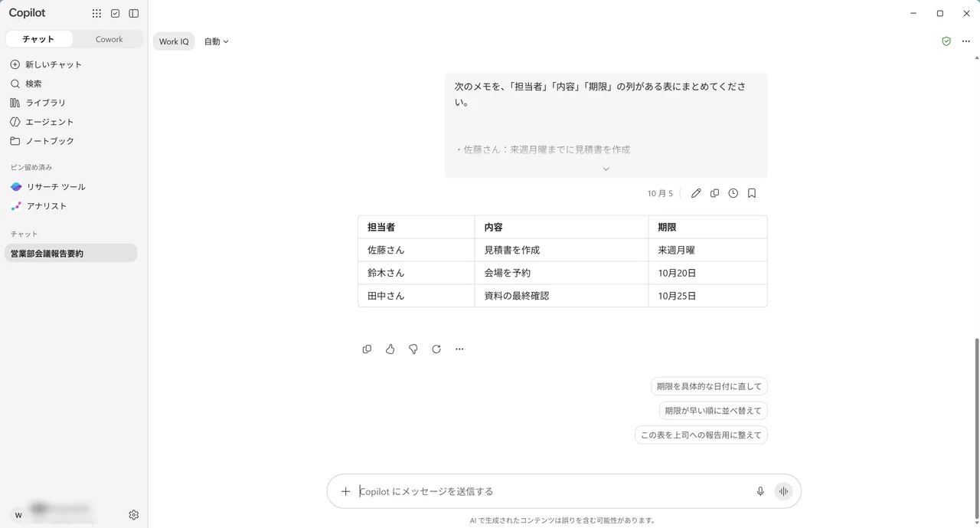Open the user account avatar W
The height and width of the screenshot is (528, 980).
point(18,515)
